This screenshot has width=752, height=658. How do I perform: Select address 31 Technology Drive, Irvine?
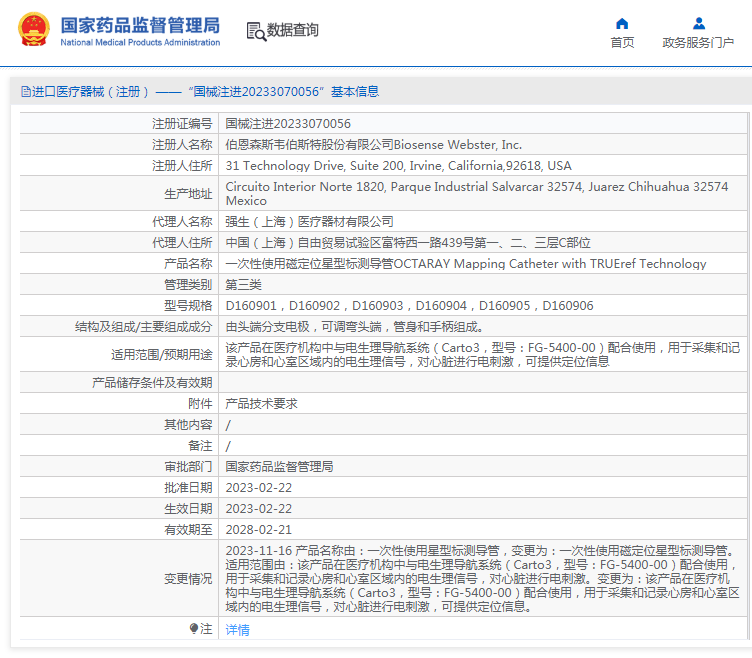pos(398,166)
